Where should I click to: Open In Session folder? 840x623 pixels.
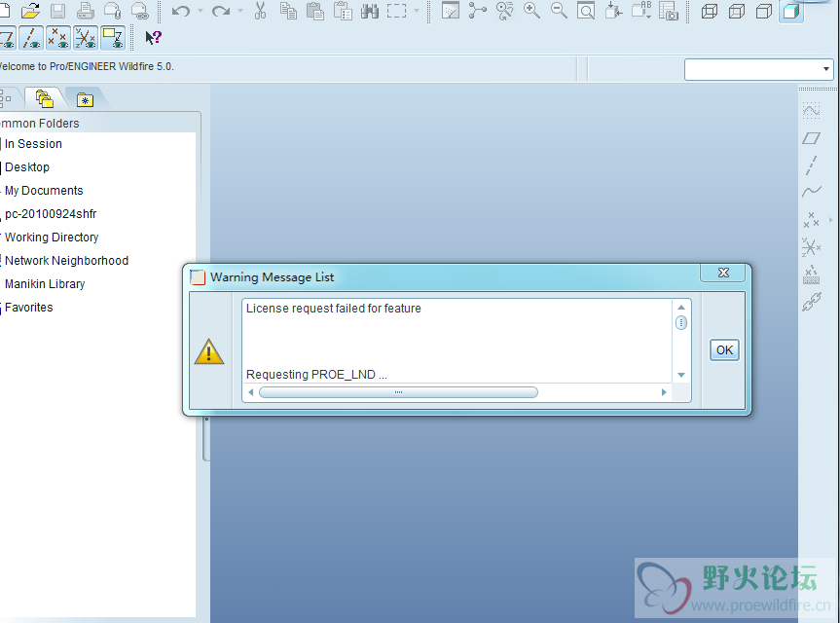click(x=31, y=143)
